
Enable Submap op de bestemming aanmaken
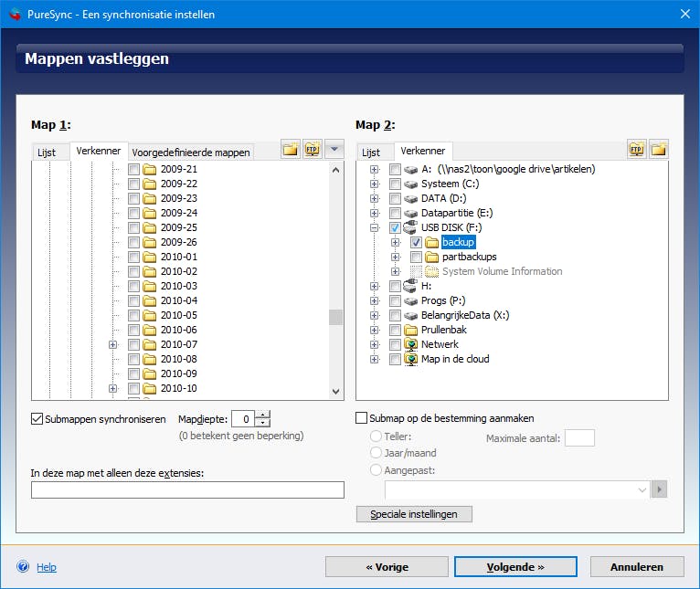(361, 418)
